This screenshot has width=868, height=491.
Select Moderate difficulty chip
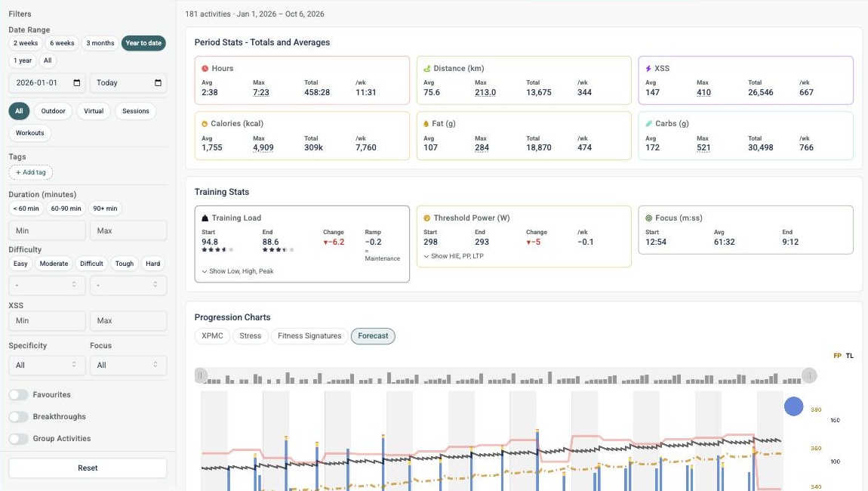[x=54, y=264]
